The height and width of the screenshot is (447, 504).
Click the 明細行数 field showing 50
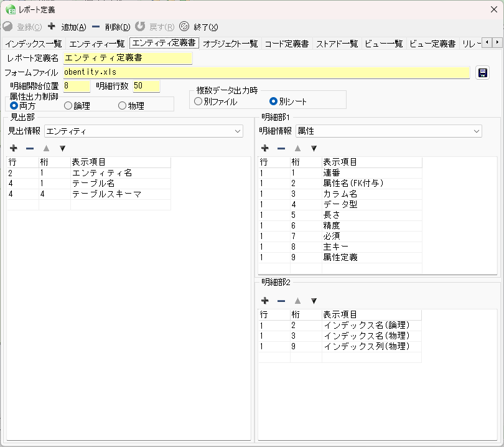pyautogui.click(x=146, y=86)
